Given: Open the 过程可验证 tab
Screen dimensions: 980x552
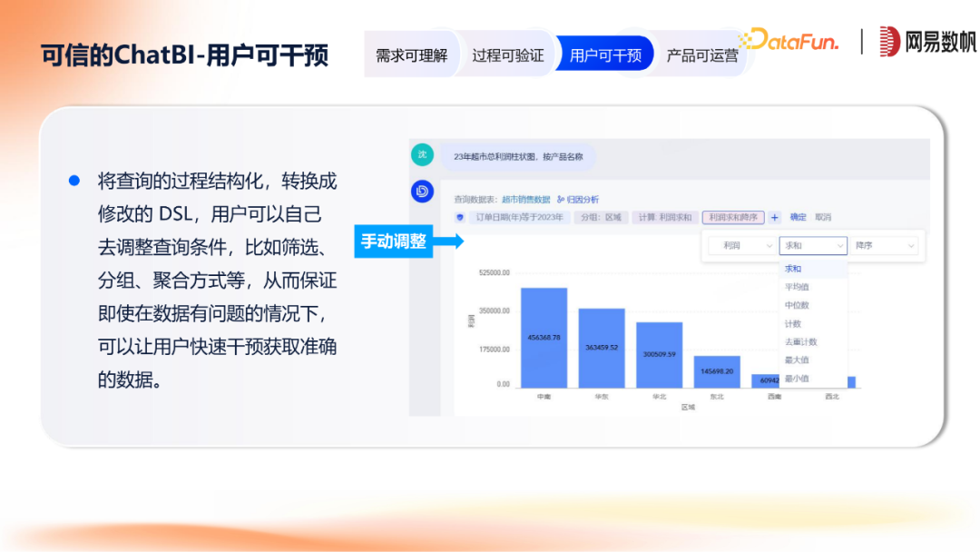Looking at the screenshot, I should tap(507, 55).
